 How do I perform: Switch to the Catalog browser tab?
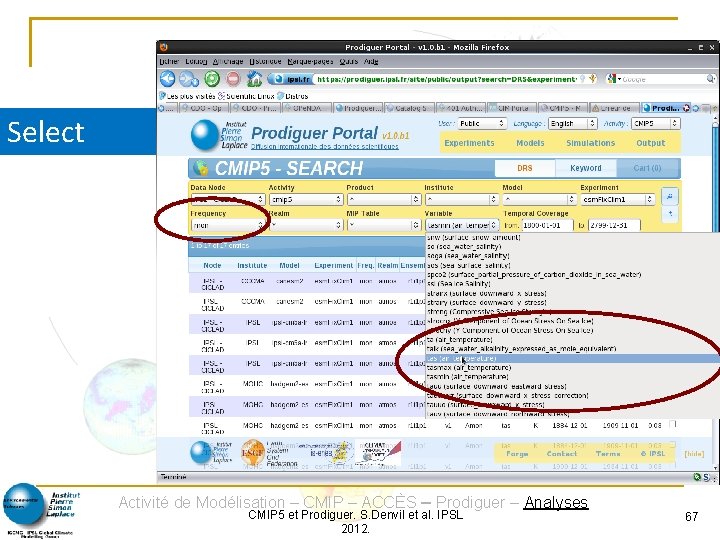click(410, 108)
